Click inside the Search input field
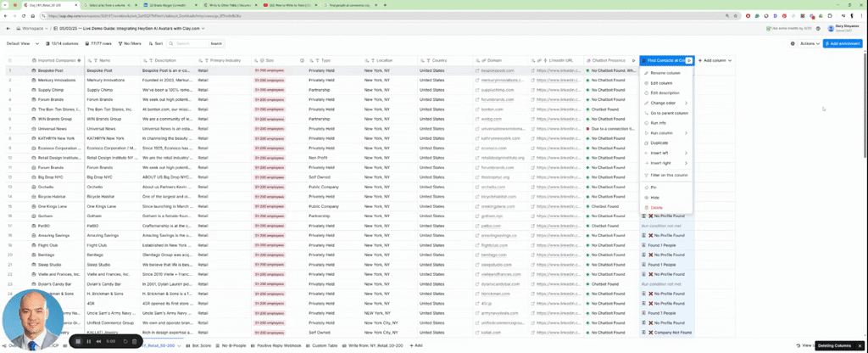The image size is (868, 353). pyautogui.click(x=188, y=43)
